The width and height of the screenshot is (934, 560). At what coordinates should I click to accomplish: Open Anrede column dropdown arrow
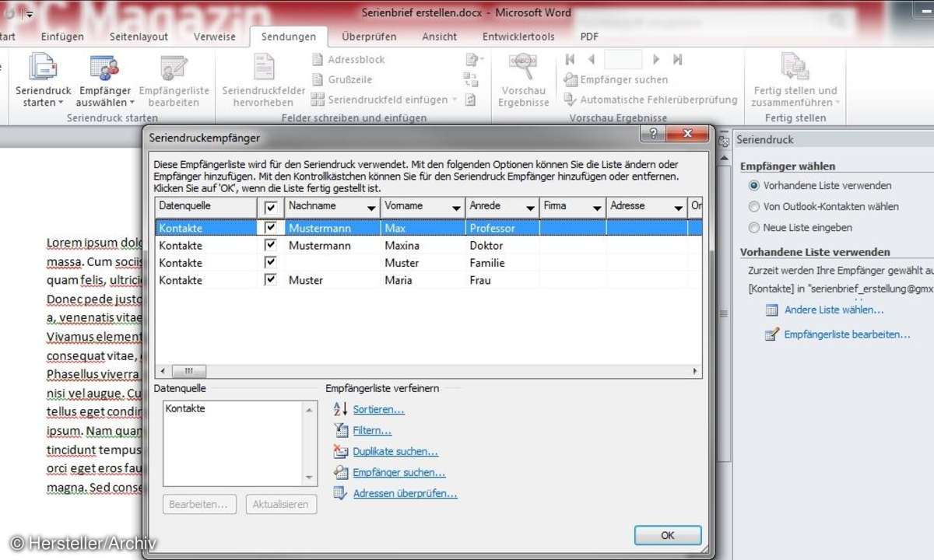point(530,208)
